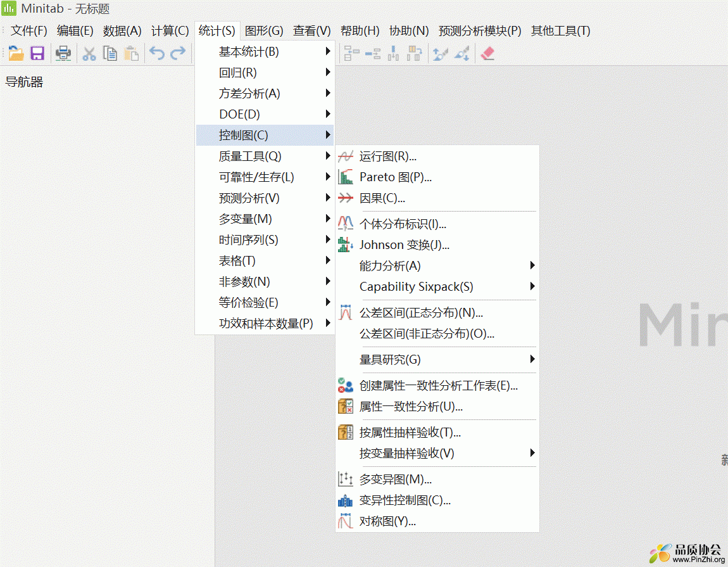Click the Paste clipboard icon
The width and height of the screenshot is (728, 567).
click(132, 53)
